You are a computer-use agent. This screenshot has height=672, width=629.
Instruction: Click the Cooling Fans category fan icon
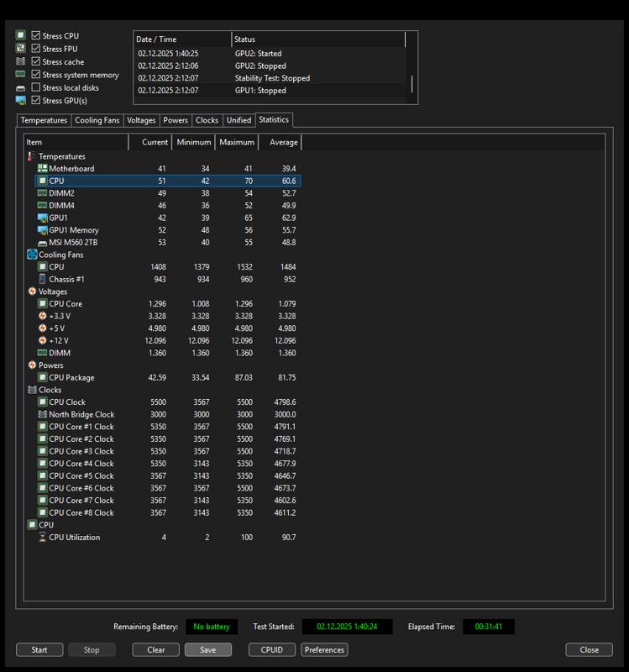32,255
